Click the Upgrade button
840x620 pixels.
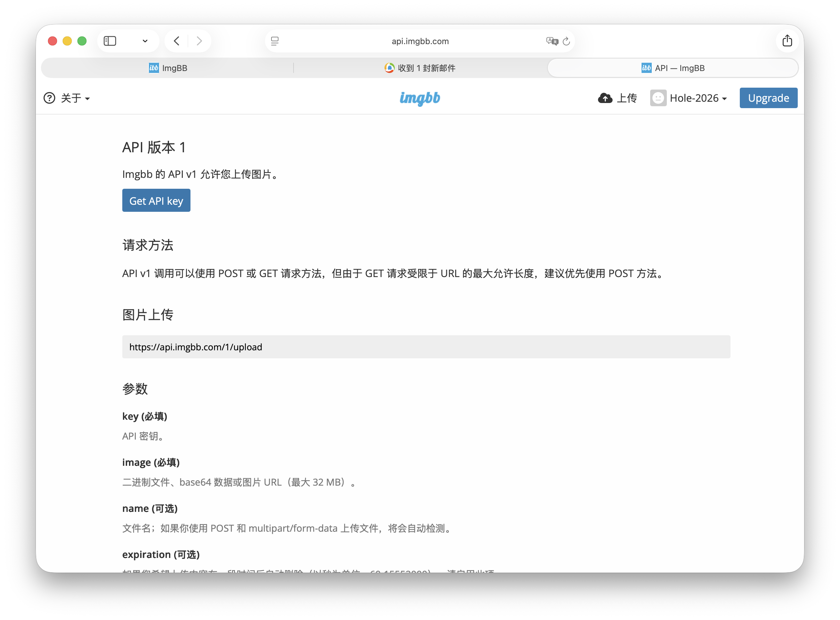pos(768,98)
